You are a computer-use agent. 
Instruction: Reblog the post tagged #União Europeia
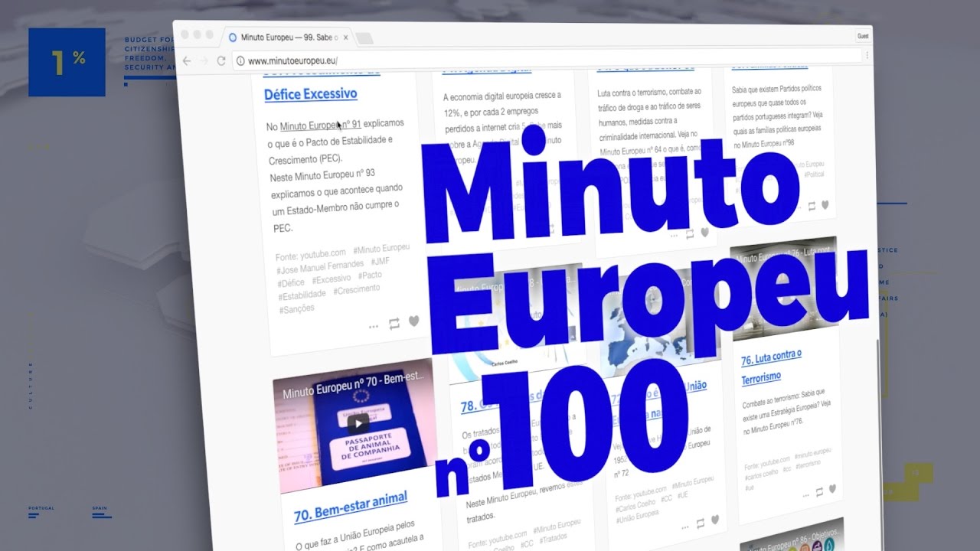pos(700,523)
